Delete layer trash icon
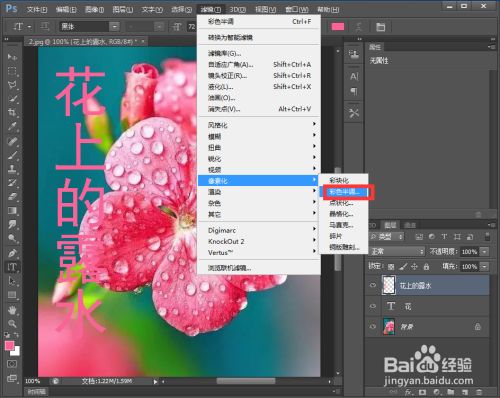 point(479,392)
